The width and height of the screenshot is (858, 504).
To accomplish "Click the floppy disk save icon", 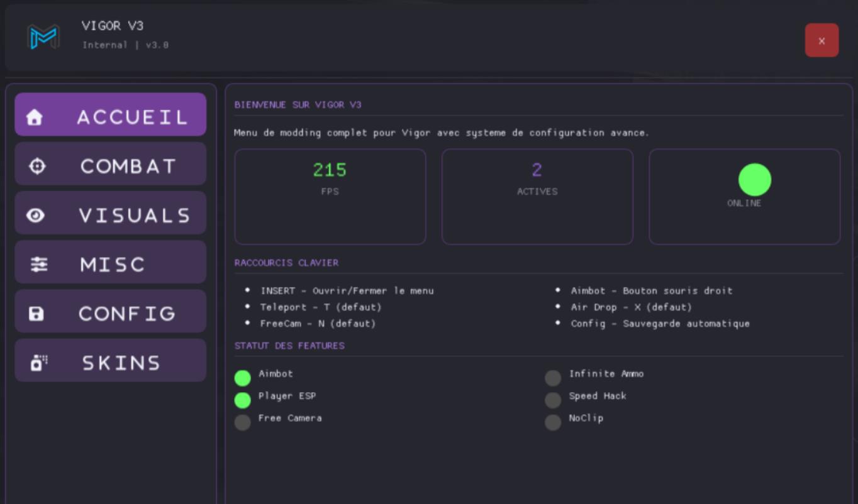I will point(36,314).
